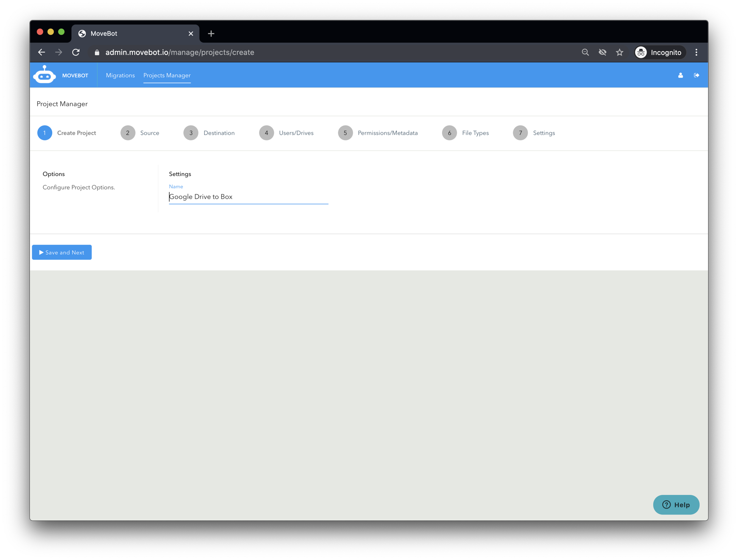Reload the current page
The width and height of the screenshot is (738, 560).
[x=76, y=52]
